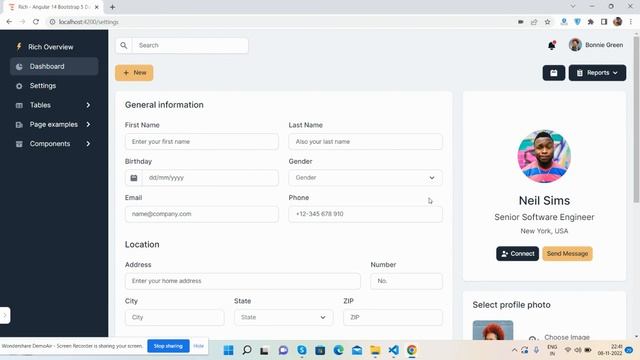
Task: Click the Email input field
Action: tap(202, 214)
